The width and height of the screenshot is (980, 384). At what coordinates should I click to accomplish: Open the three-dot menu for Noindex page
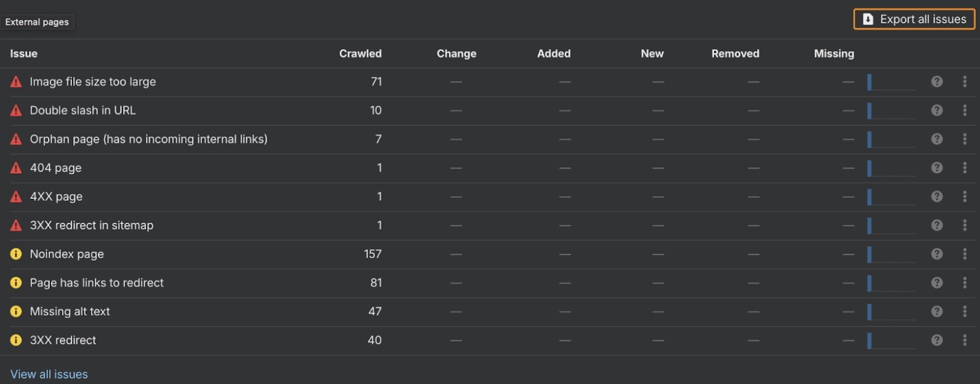tap(965, 254)
